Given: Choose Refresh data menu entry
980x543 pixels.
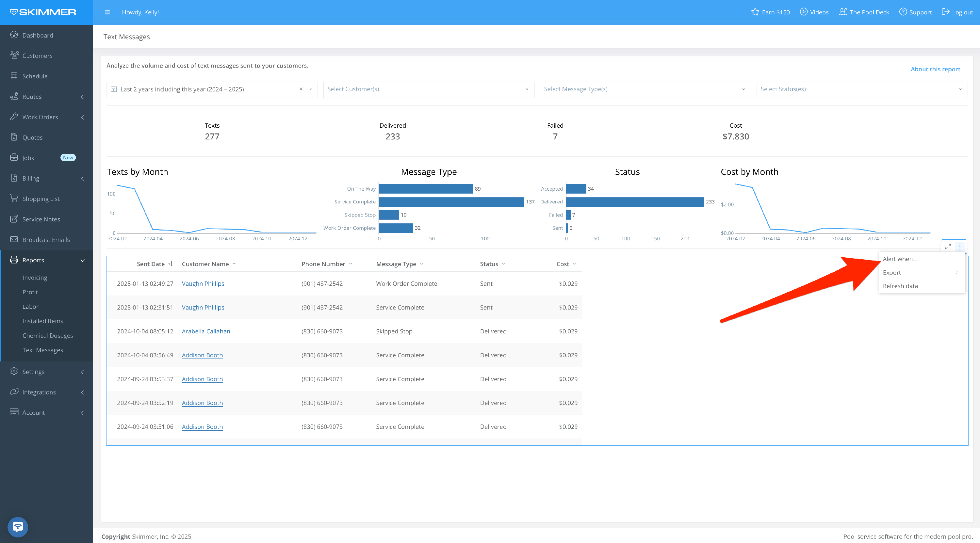Looking at the screenshot, I should point(900,286).
